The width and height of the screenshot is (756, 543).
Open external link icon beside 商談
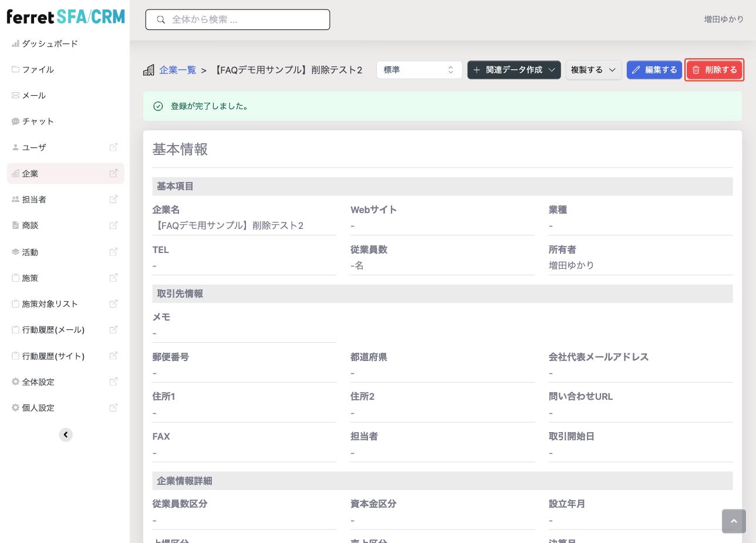[x=113, y=225]
